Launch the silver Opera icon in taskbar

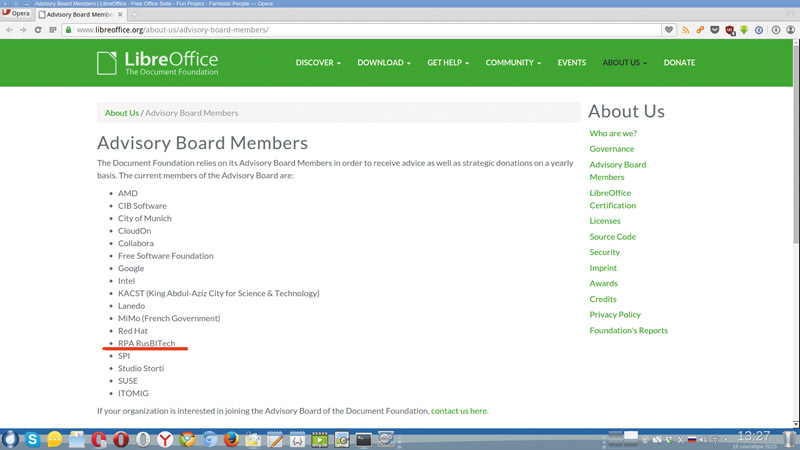143,439
